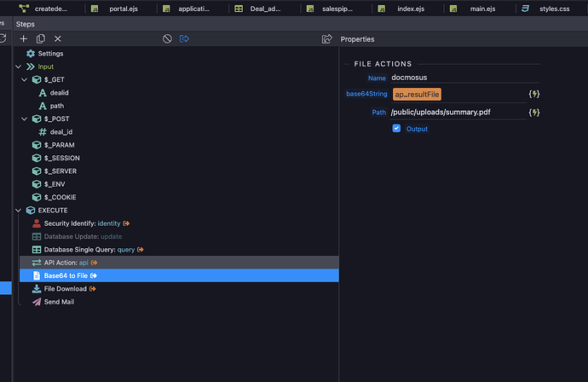The image size is (588, 382).
Task: Open dynamic data picker for base64String
Action: (534, 94)
